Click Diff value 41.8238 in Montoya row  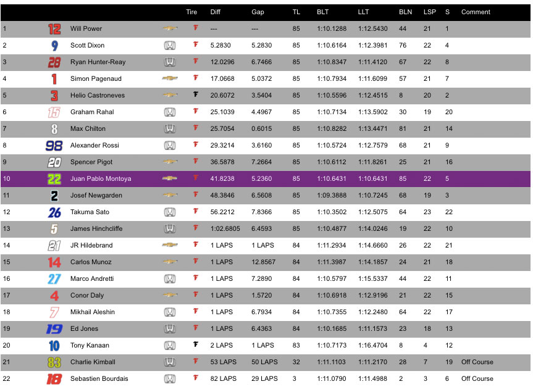coord(222,178)
